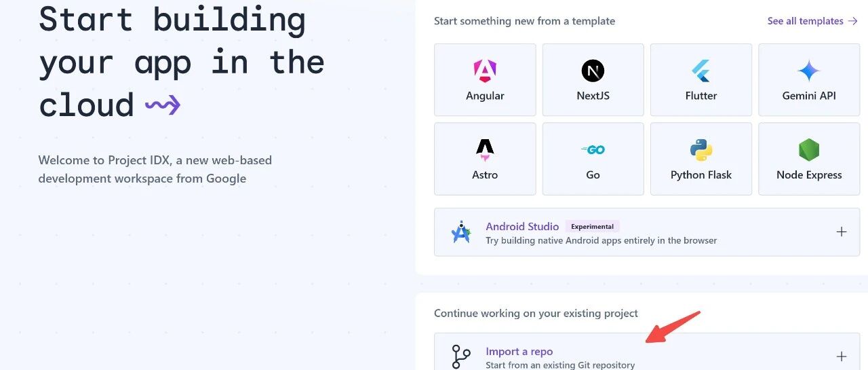This screenshot has height=370, width=868.
Task: Select the Node Express hexagon icon
Action: pyautogui.click(x=809, y=149)
